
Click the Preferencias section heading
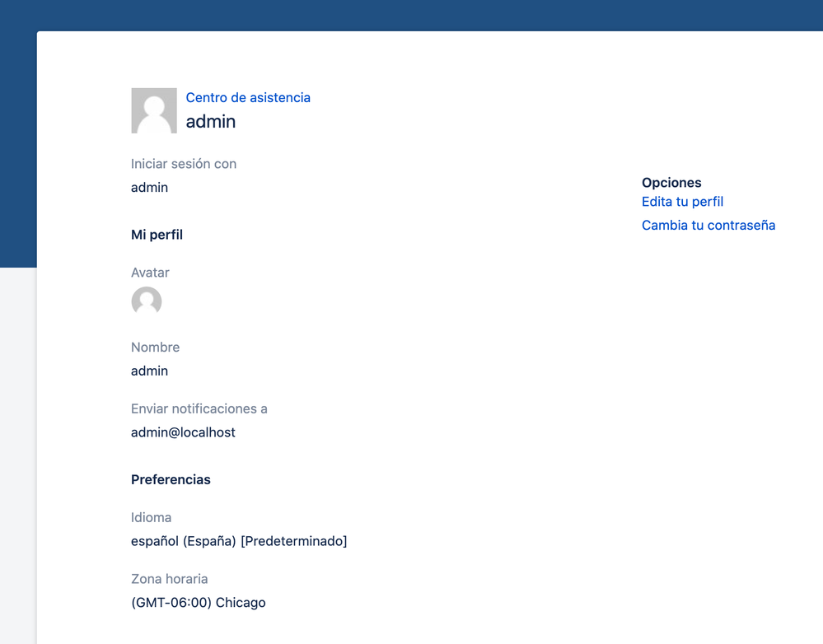click(171, 480)
